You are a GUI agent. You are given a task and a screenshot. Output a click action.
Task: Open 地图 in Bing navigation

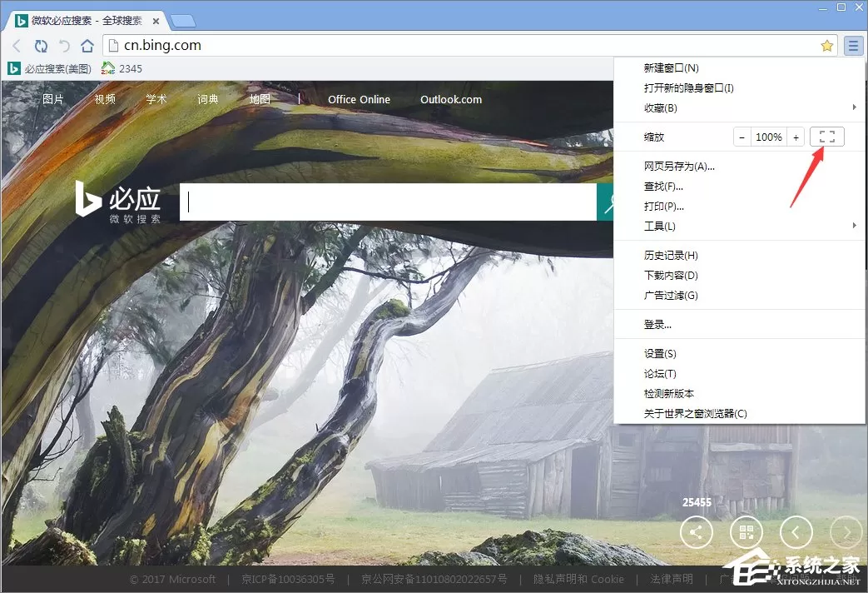click(260, 99)
